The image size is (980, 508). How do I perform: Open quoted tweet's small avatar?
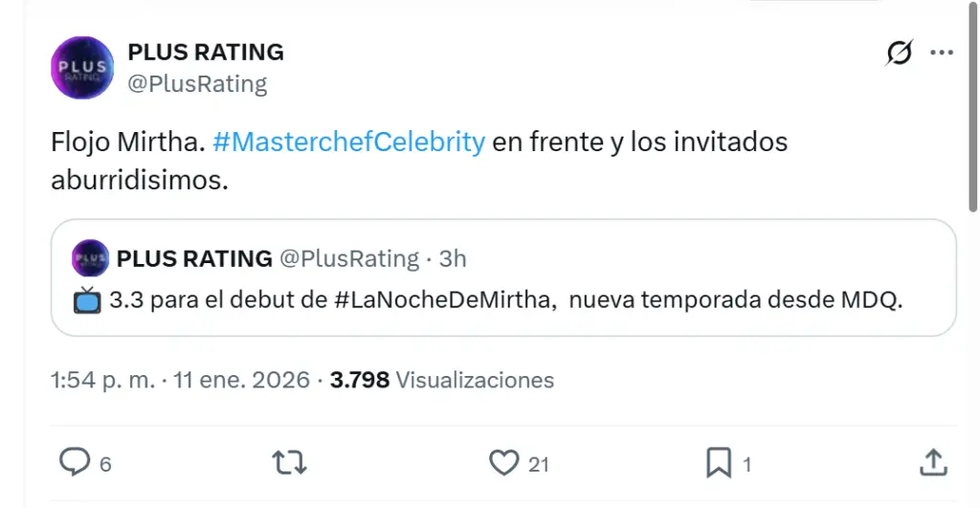click(90, 258)
